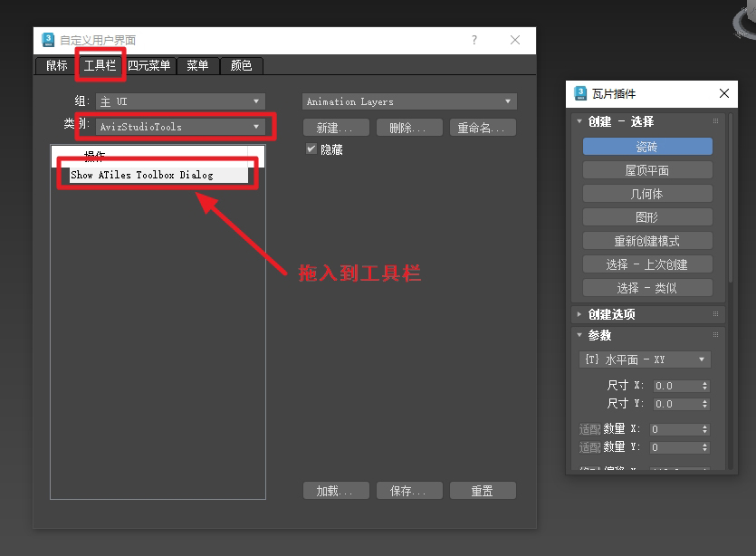The height and width of the screenshot is (556, 756).
Task: Click the drag grip on 参数 rollout
Action: coord(715,335)
